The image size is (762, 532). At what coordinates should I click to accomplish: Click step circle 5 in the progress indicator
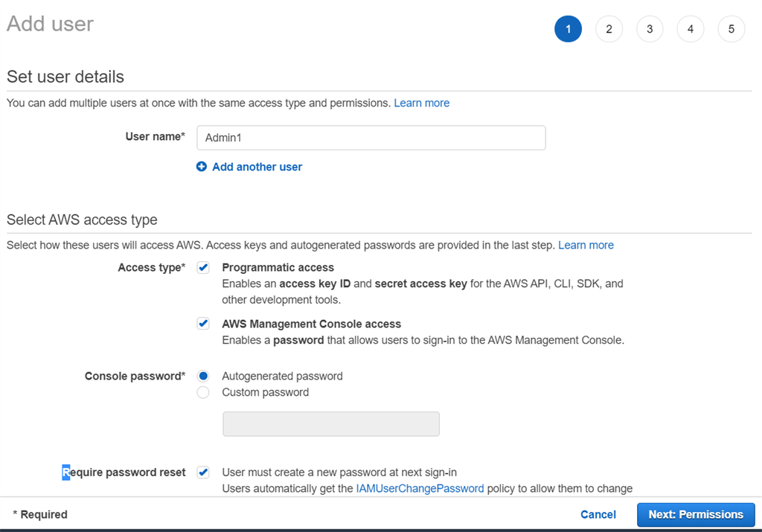click(x=731, y=28)
